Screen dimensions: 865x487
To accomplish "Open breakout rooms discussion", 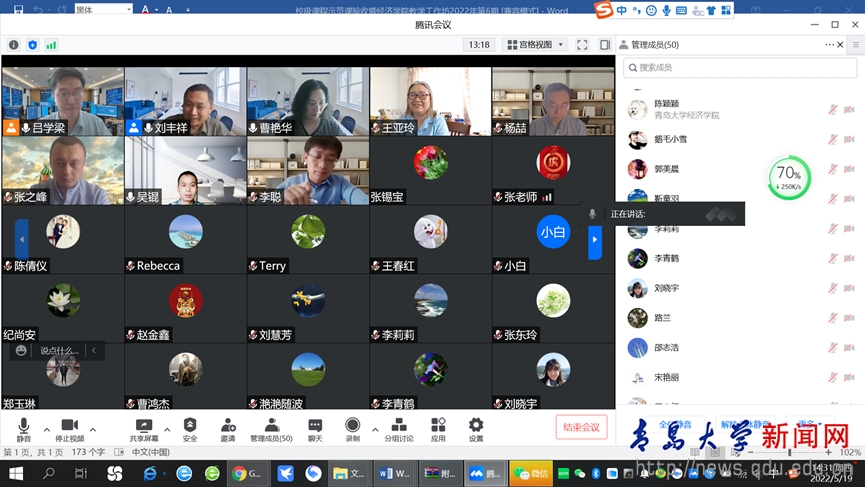I will pyautogui.click(x=398, y=427).
